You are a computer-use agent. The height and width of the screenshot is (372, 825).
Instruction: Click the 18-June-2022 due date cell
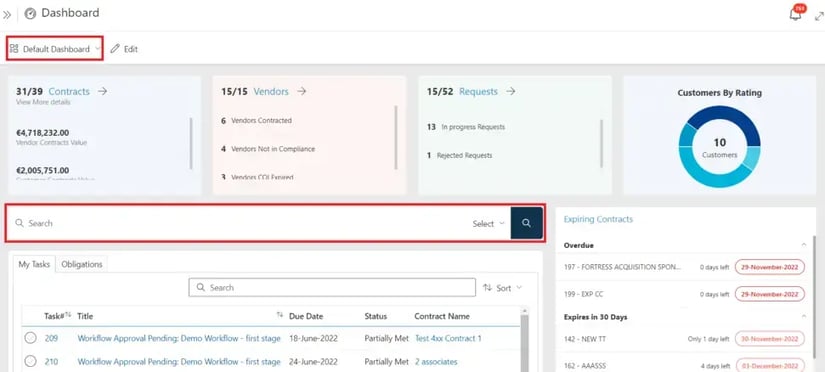click(313, 338)
